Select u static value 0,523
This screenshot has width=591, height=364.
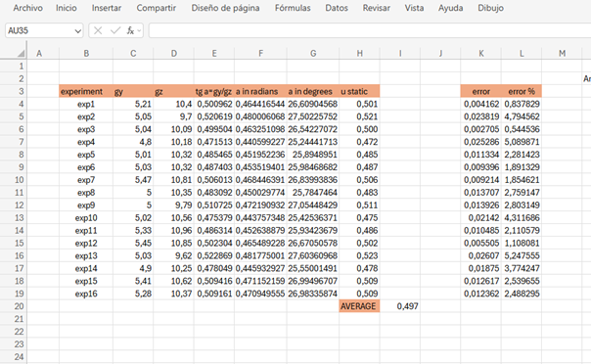(359, 255)
